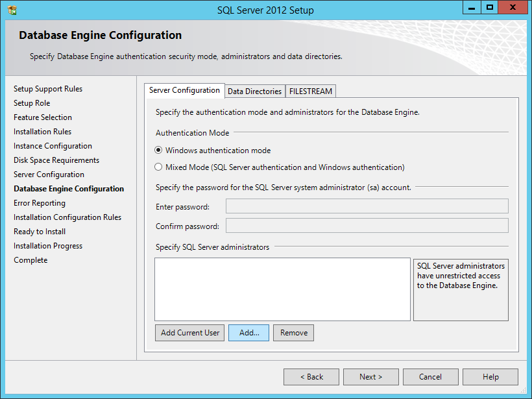The height and width of the screenshot is (399, 532).
Task: Proceed with the Next > button
Action: [371, 377]
